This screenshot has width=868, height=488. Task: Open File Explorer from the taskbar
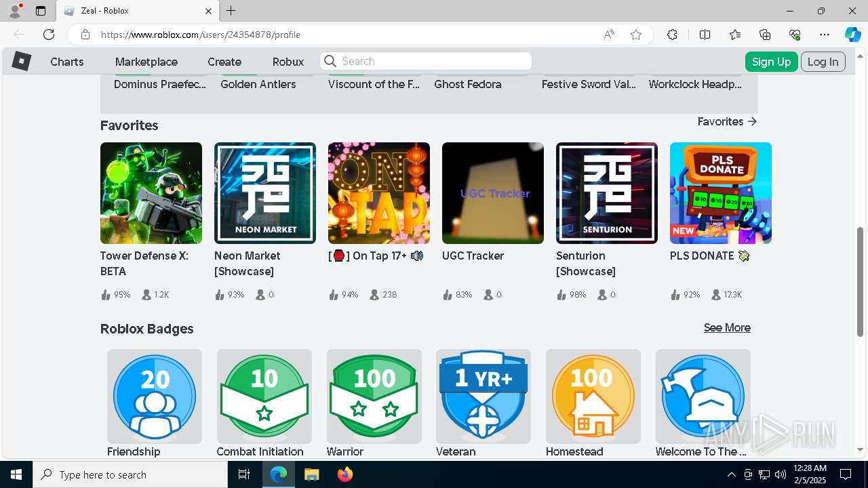click(311, 474)
